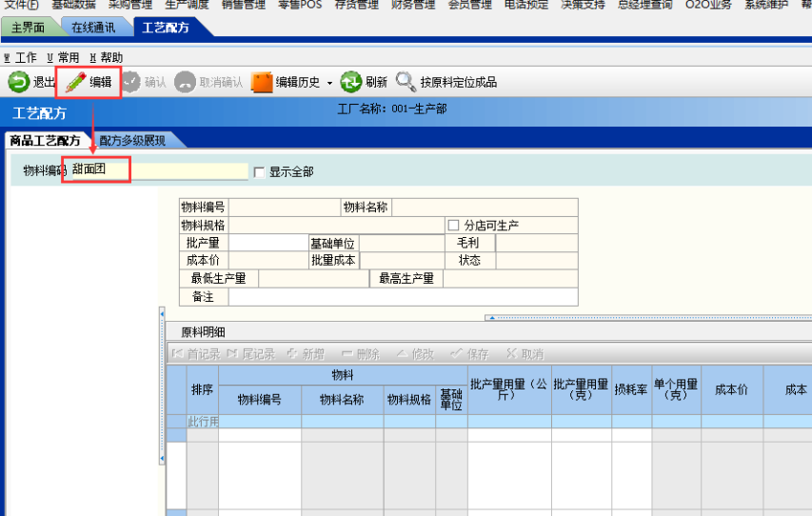Click the 基础单位 input field
812x516 pixels.
(x=402, y=243)
